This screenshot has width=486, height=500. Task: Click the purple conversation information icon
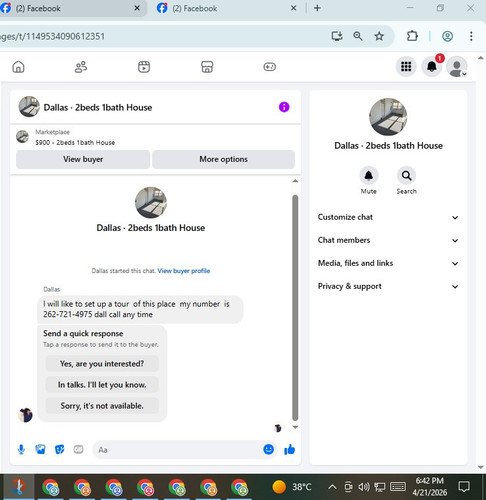tap(284, 107)
